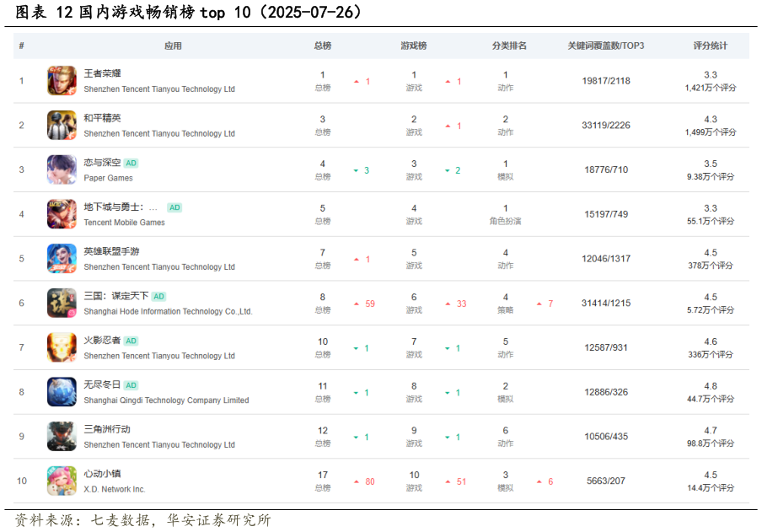Click the 游戏榜 column header
Viewport: 762px width, 532px height.
point(414,46)
